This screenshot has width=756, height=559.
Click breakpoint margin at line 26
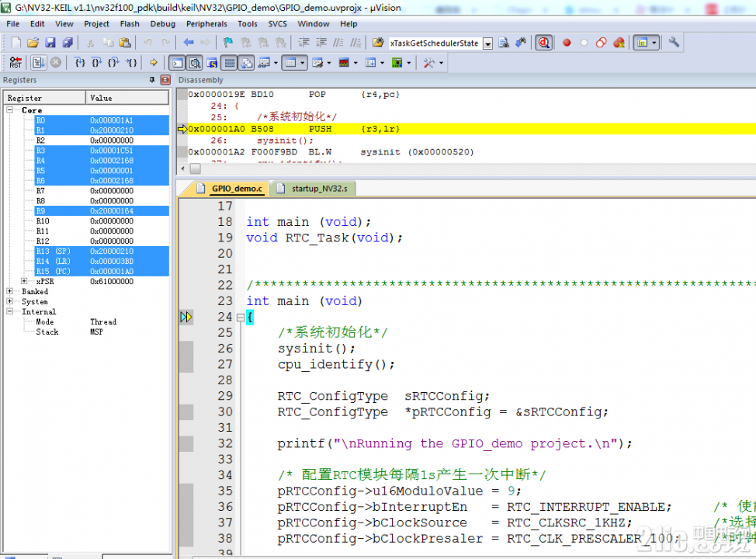tap(186, 349)
